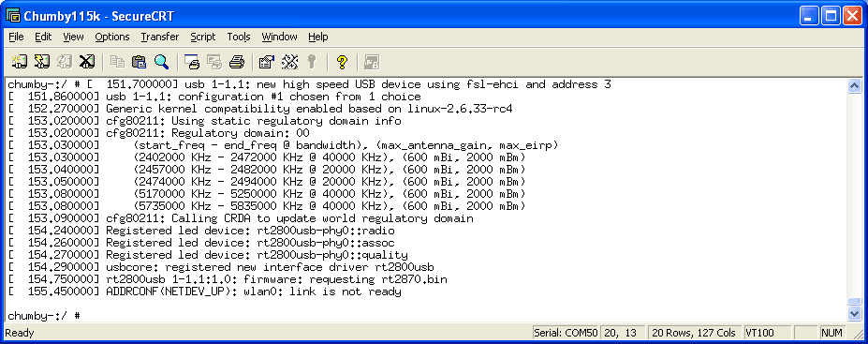
Task: Click the Find magnifying glass icon
Action: click(161, 62)
